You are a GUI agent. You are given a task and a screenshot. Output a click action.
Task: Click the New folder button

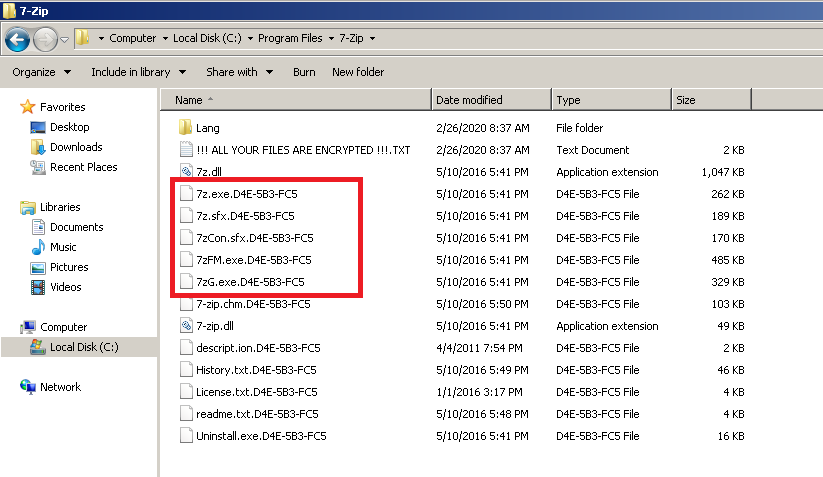358,72
